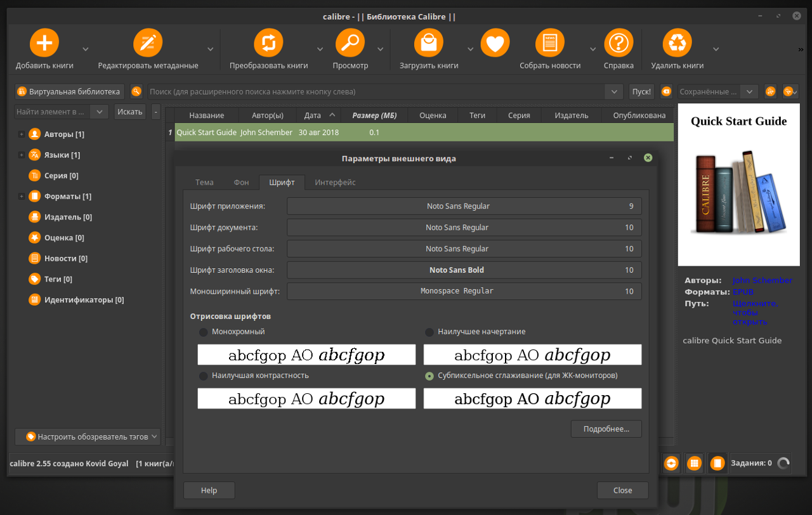Open dropdown arrow next to Просмотр

381,49
